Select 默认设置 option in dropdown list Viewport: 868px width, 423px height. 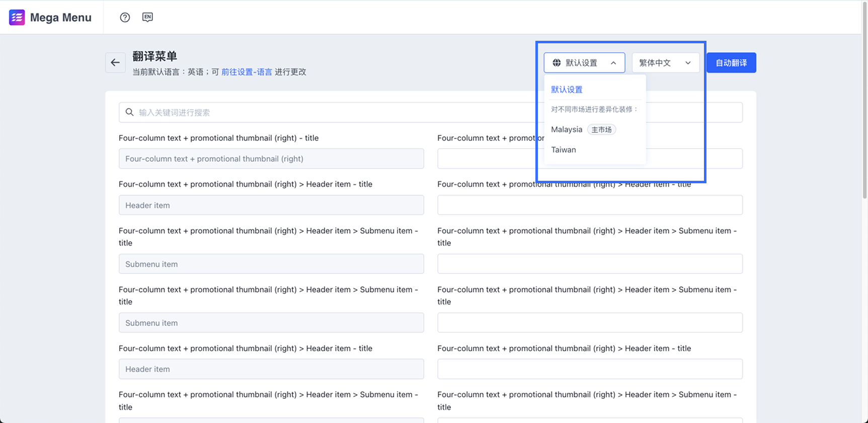[567, 90]
